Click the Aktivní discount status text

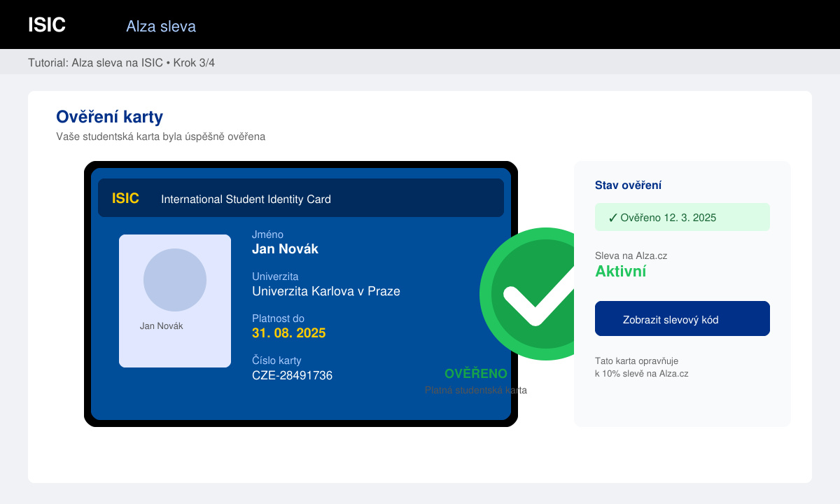(621, 272)
